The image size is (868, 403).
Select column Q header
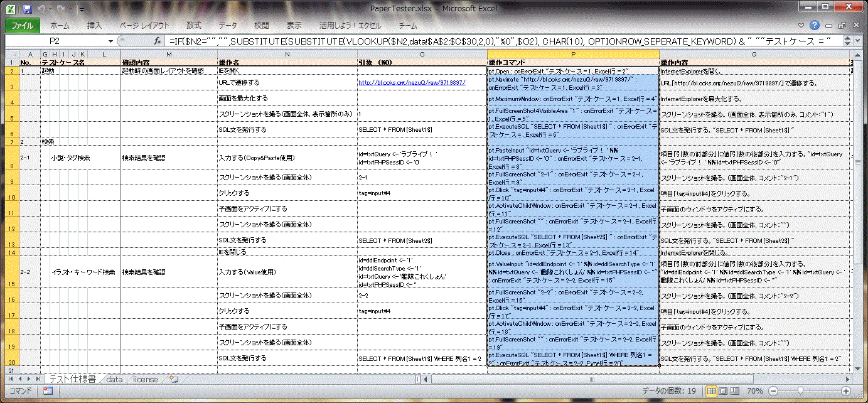754,54
